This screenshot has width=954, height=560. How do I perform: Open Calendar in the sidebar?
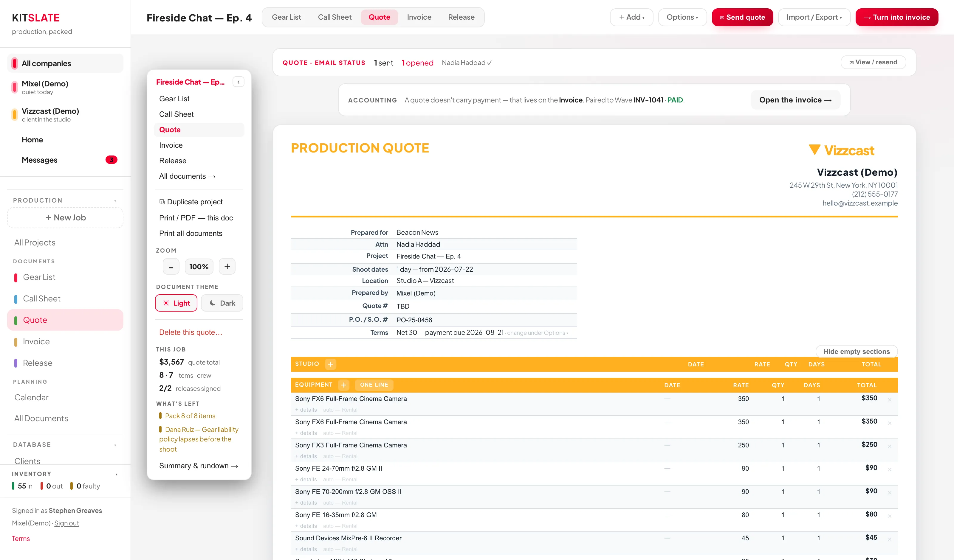tap(31, 397)
